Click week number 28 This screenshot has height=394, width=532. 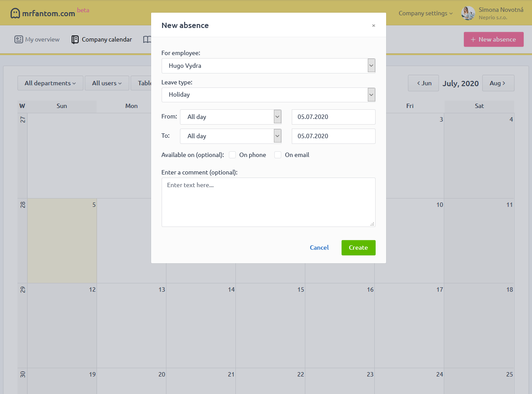[x=23, y=205]
